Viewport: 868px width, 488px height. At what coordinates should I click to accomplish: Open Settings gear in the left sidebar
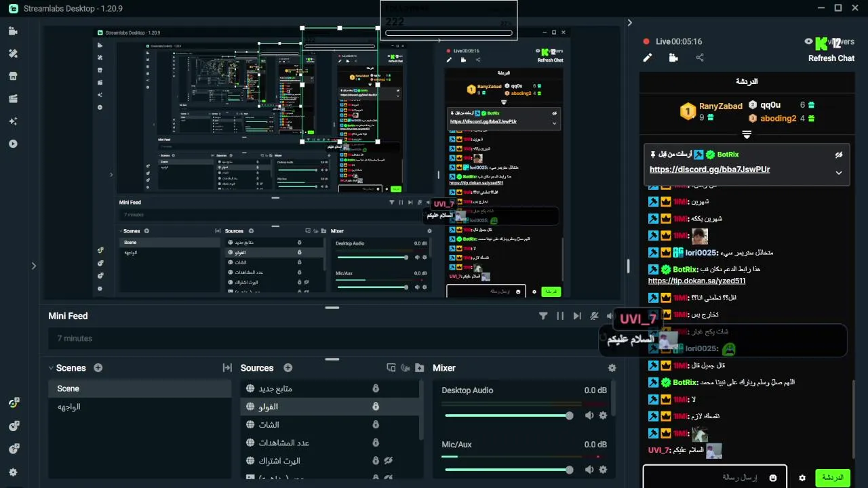(14, 472)
